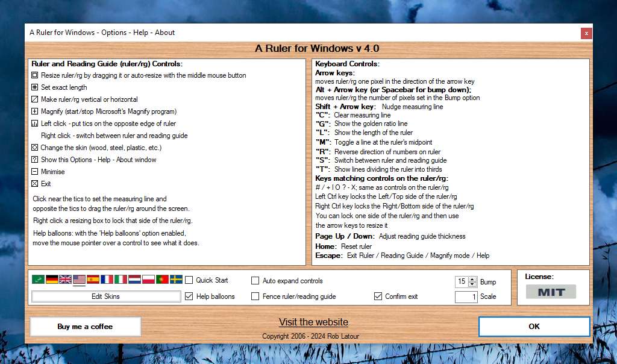
Task: Click the line "Show the golden ratio line"
Action: coord(371,124)
